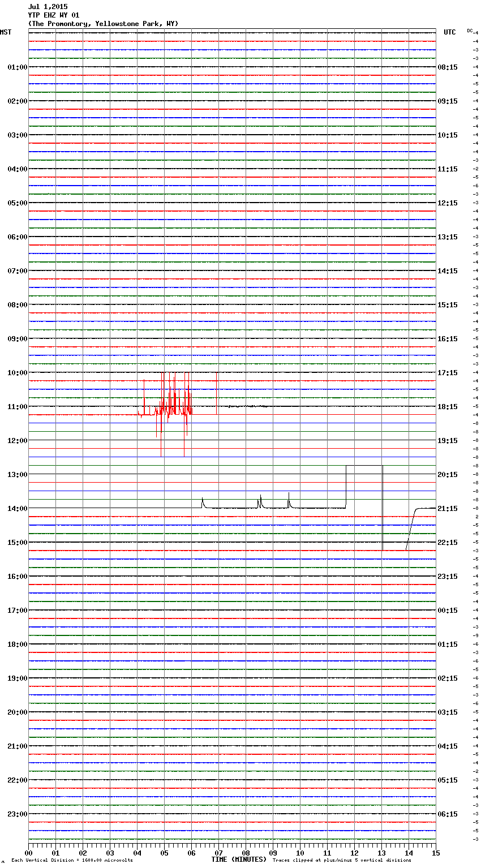Click the 03:15 UTC time label
481x868 pixels.
[x=448, y=712]
